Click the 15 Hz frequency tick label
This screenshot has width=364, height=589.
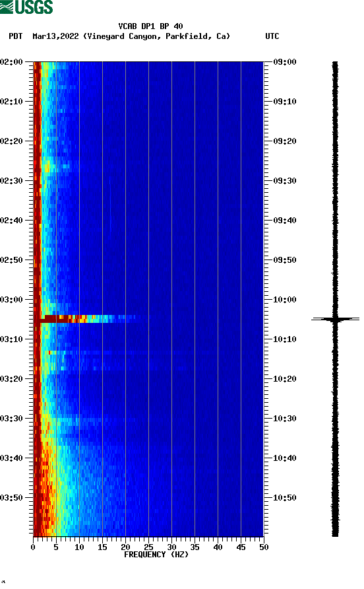[102, 547]
